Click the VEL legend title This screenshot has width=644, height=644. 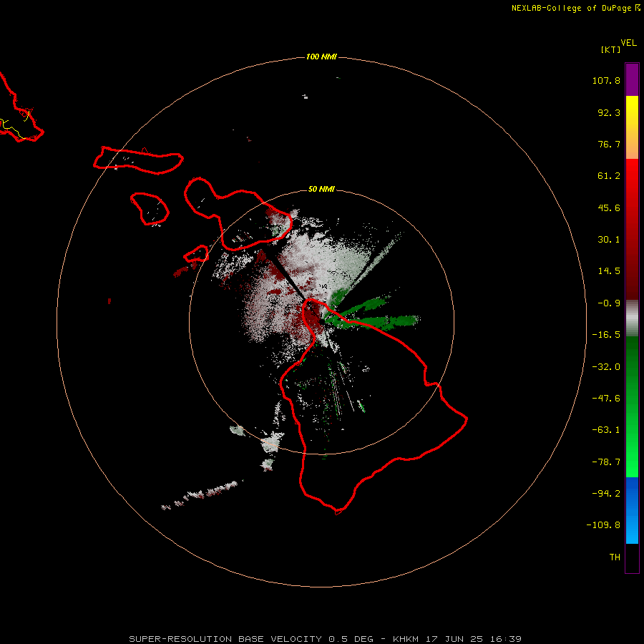[628, 43]
